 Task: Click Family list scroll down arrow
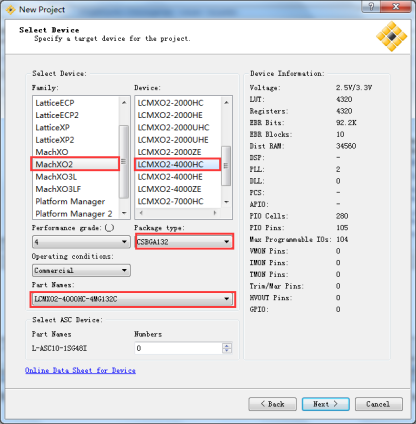click(124, 213)
